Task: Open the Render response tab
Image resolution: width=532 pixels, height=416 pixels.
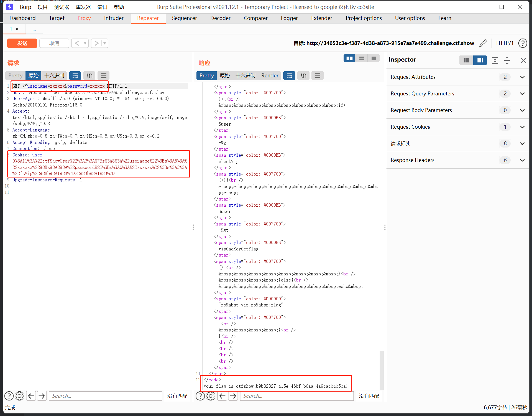Action: click(269, 75)
